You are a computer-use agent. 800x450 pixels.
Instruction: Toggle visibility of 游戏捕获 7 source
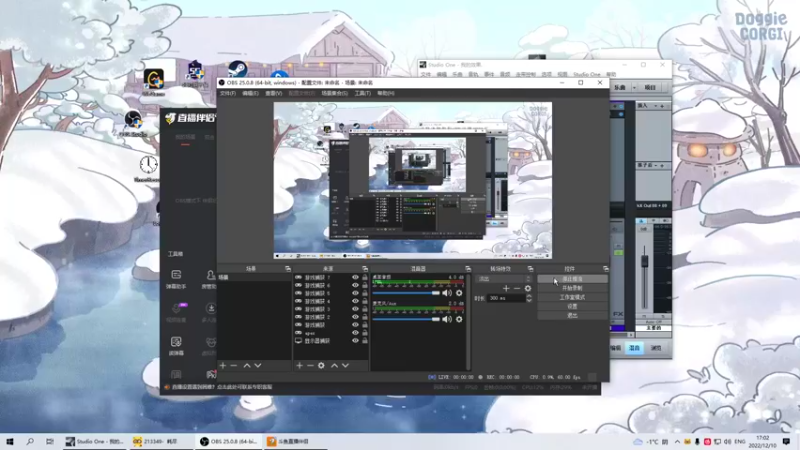click(x=355, y=277)
